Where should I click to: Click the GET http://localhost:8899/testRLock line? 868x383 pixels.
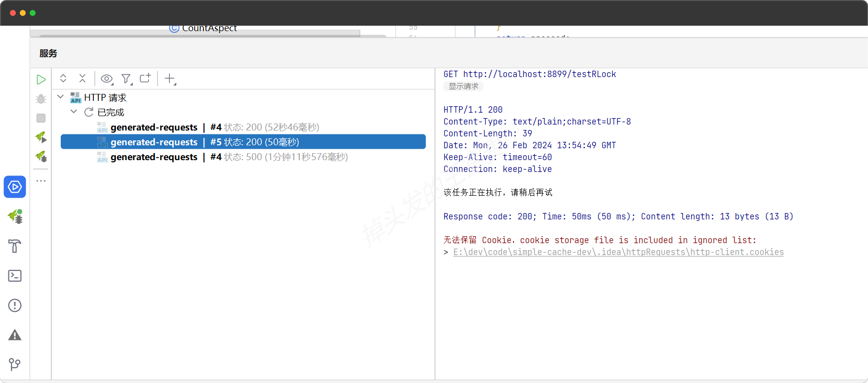[x=530, y=74]
